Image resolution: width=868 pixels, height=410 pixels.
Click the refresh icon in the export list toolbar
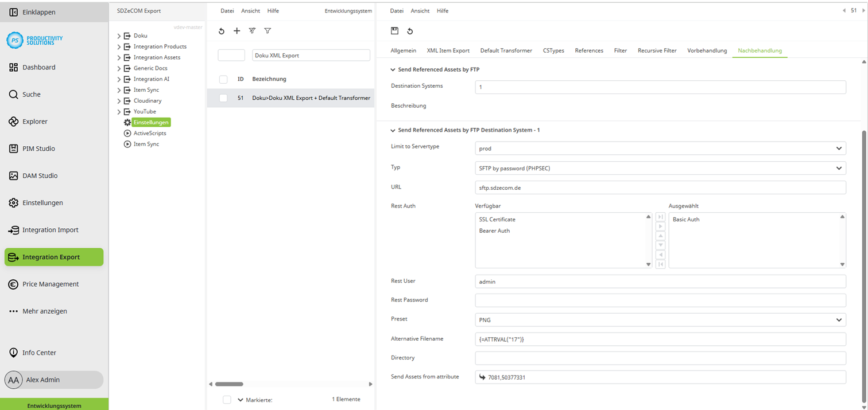(x=222, y=31)
